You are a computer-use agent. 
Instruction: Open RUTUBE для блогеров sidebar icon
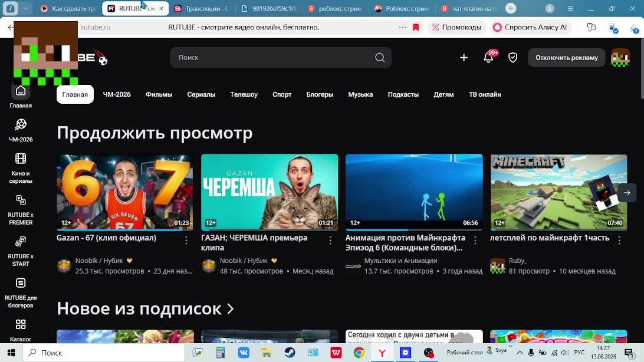click(21, 283)
